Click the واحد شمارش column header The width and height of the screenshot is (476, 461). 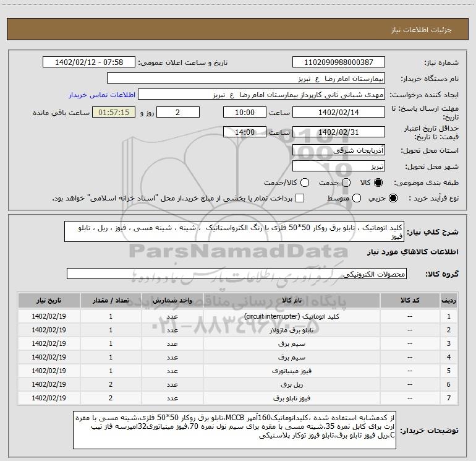click(x=172, y=300)
